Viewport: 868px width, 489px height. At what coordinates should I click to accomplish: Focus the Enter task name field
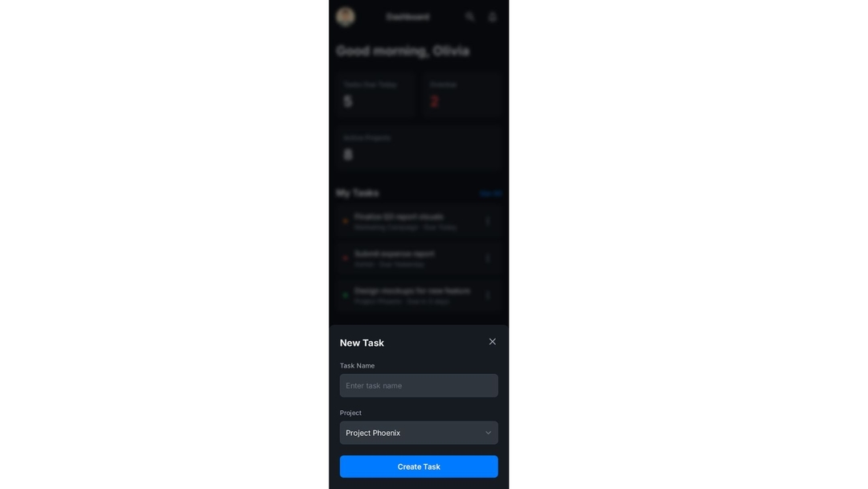click(x=419, y=385)
